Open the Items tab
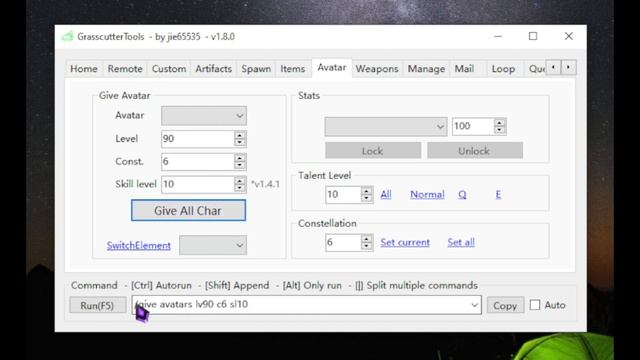 tap(293, 69)
